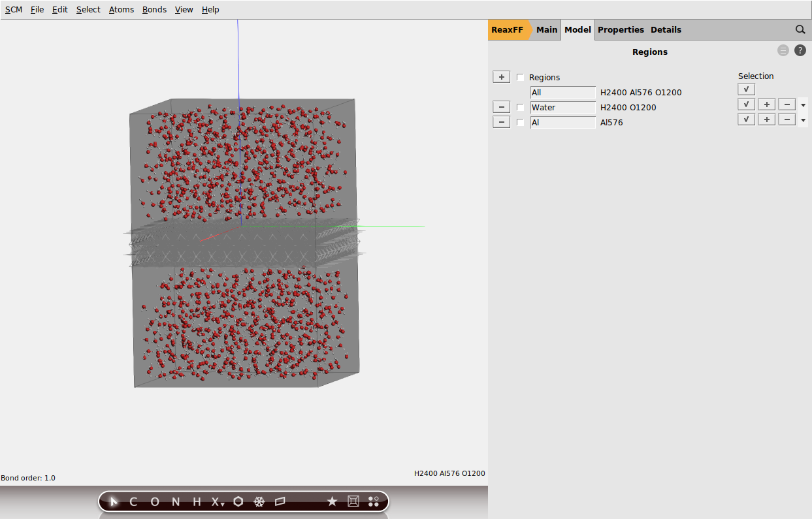This screenshot has width=812, height=519.
Task: Click the Al576 formula beside Al region
Action: [x=611, y=123]
